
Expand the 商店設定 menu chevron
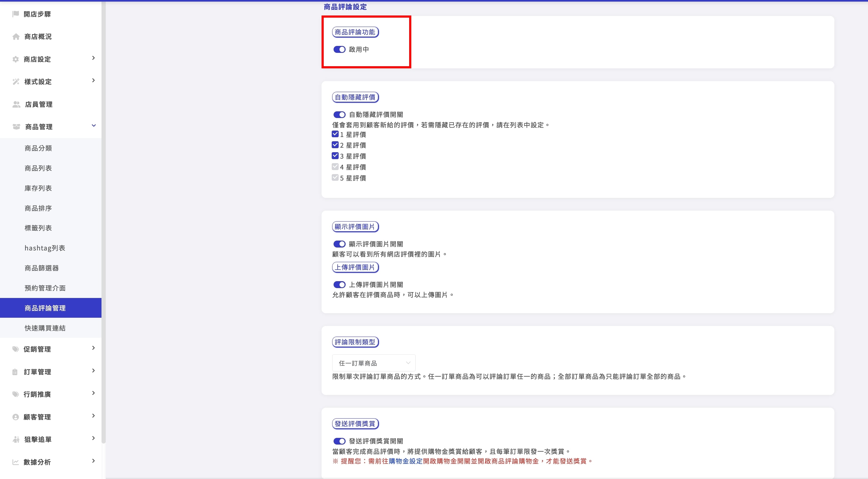click(x=93, y=58)
